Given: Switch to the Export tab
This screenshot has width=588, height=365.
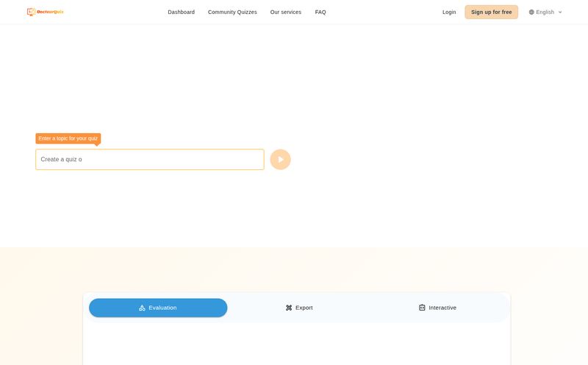Looking at the screenshot, I should coord(299,308).
